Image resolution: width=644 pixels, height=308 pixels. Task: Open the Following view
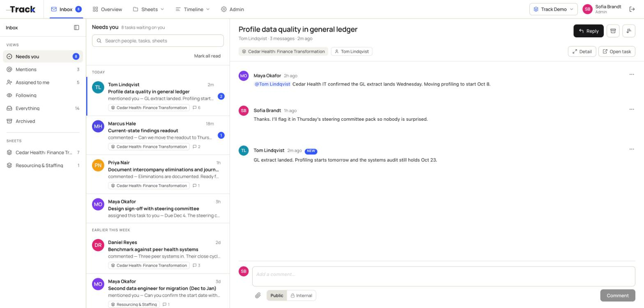[43, 95]
